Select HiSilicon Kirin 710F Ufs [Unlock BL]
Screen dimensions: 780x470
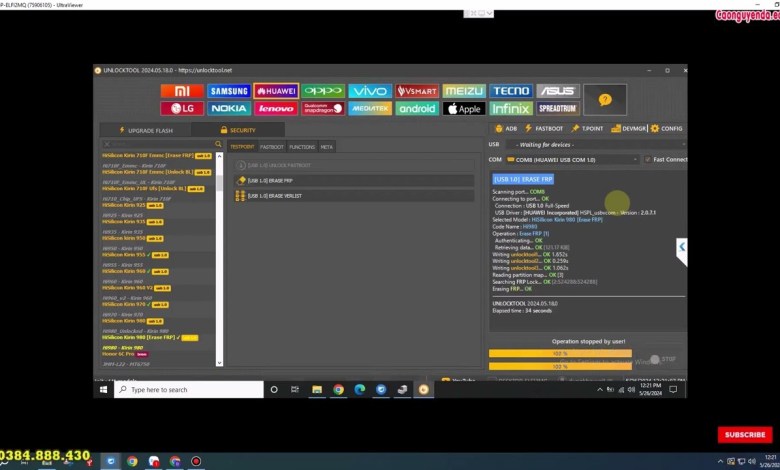(153, 189)
